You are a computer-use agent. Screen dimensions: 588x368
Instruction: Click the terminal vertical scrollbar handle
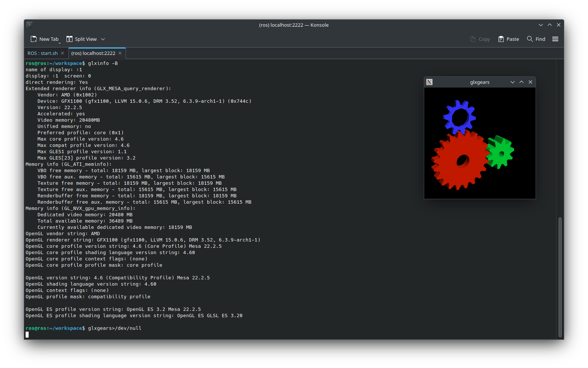(x=560, y=276)
